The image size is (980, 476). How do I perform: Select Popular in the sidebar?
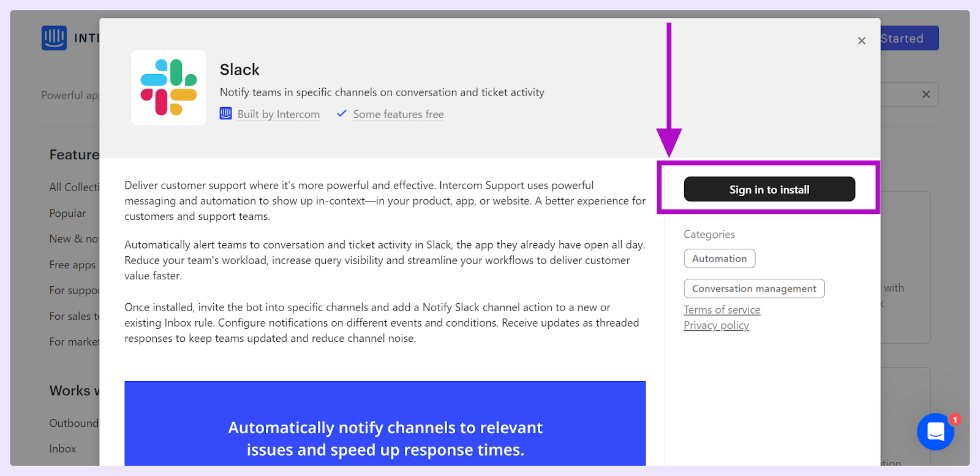(67, 213)
